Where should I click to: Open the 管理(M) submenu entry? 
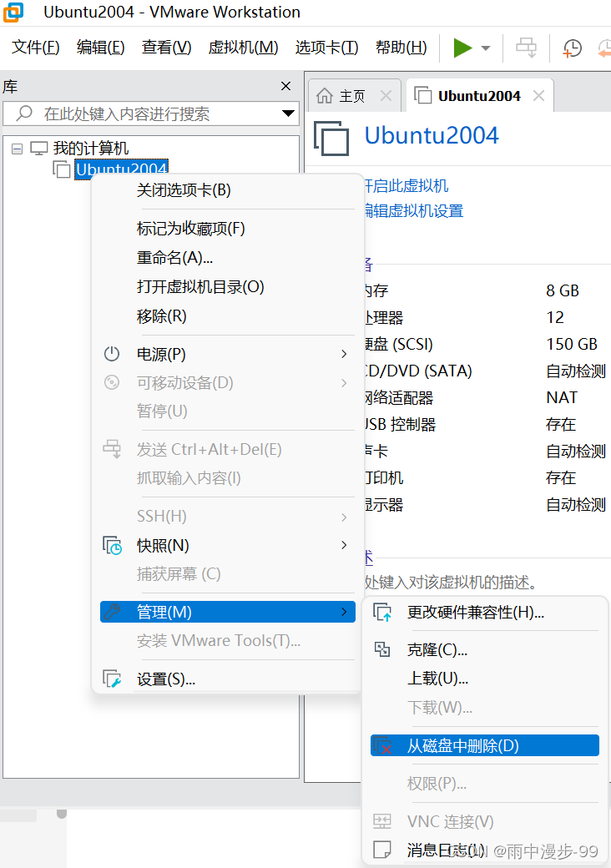click(228, 612)
